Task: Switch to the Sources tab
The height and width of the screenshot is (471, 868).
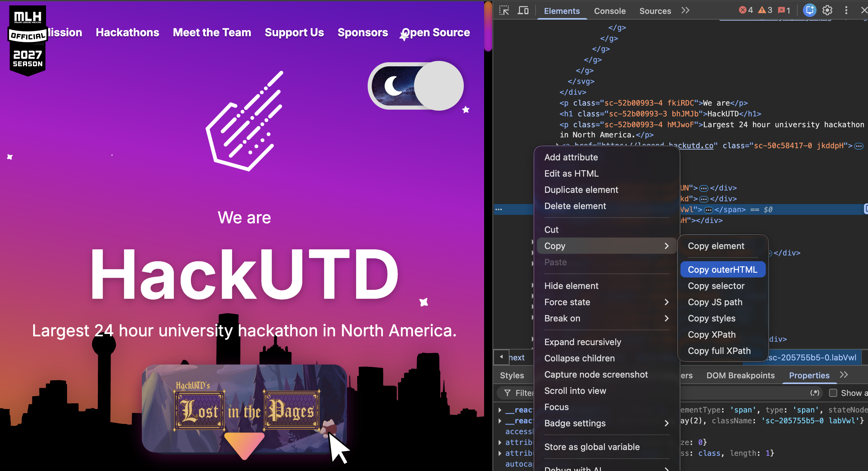Action: pyautogui.click(x=655, y=11)
